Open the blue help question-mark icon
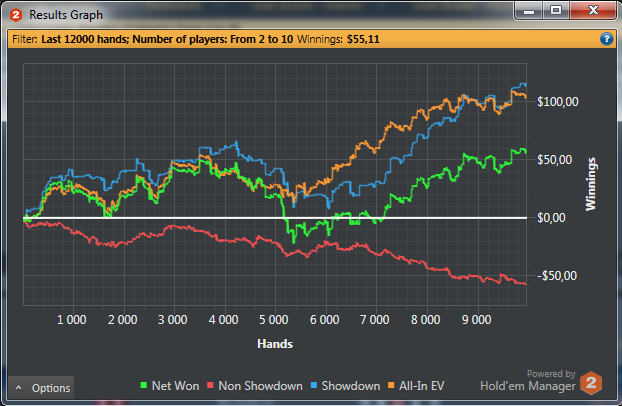The width and height of the screenshot is (622, 406). [x=606, y=39]
